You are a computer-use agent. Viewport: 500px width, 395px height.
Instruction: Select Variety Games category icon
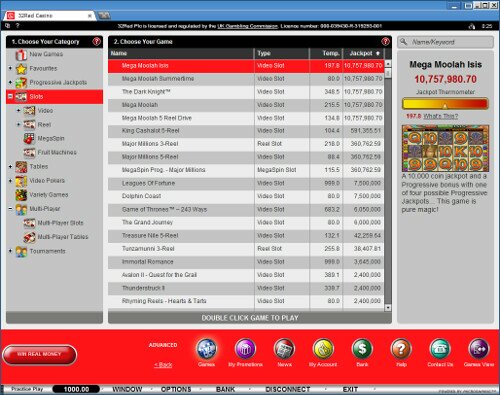[x=21, y=195]
